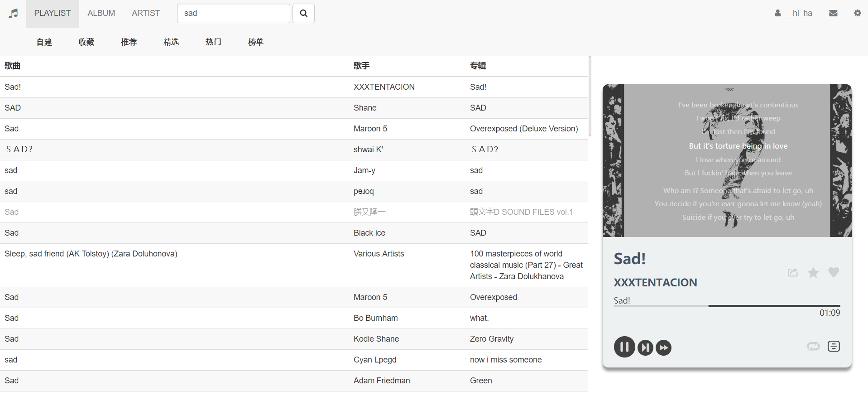Image resolution: width=868 pixels, height=401 pixels.
Task: Click the Sad! album cover art
Action: (x=727, y=160)
